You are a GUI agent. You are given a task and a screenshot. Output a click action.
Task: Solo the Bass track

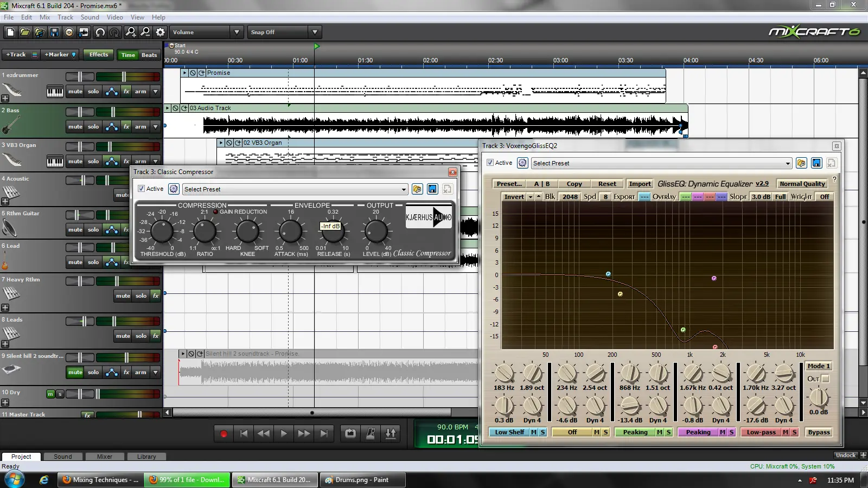[x=93, y=126]
